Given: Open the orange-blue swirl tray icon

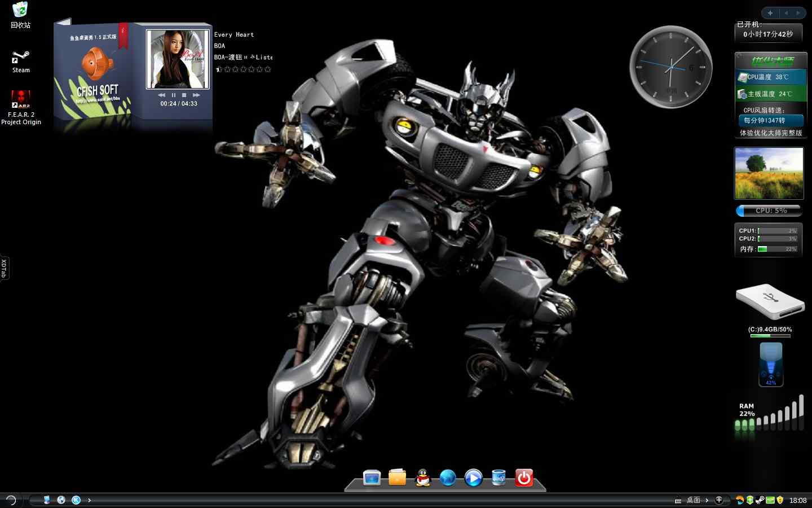Looking at the screenshot, I should [739, 500].
